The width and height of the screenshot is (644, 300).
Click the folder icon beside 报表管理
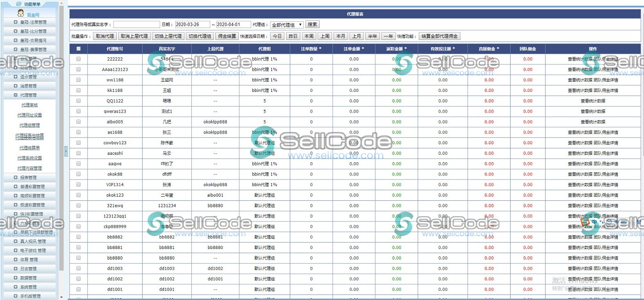tap(15, 177)
